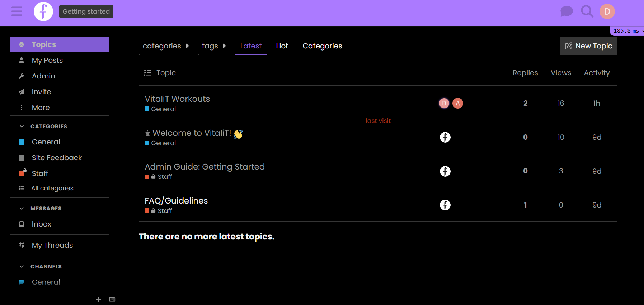Screen dimensions: 644x305
Task: Sort topics by Activity column header
Action: click(597, 73)
